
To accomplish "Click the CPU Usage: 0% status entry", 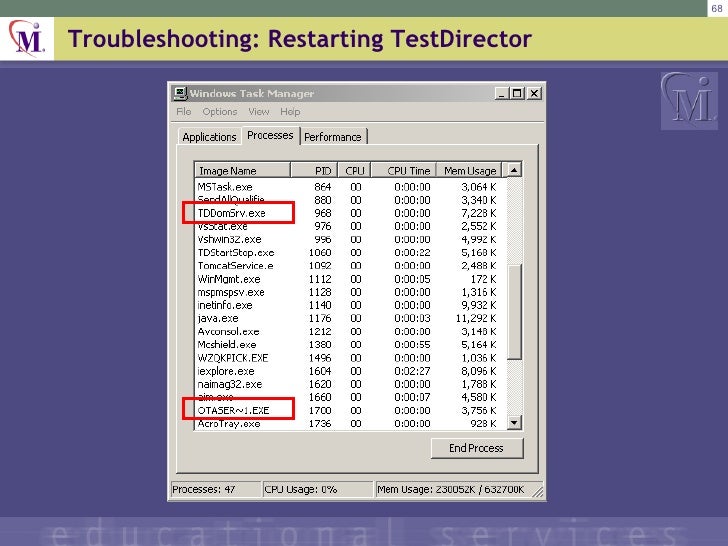I will tap(318, 489).
